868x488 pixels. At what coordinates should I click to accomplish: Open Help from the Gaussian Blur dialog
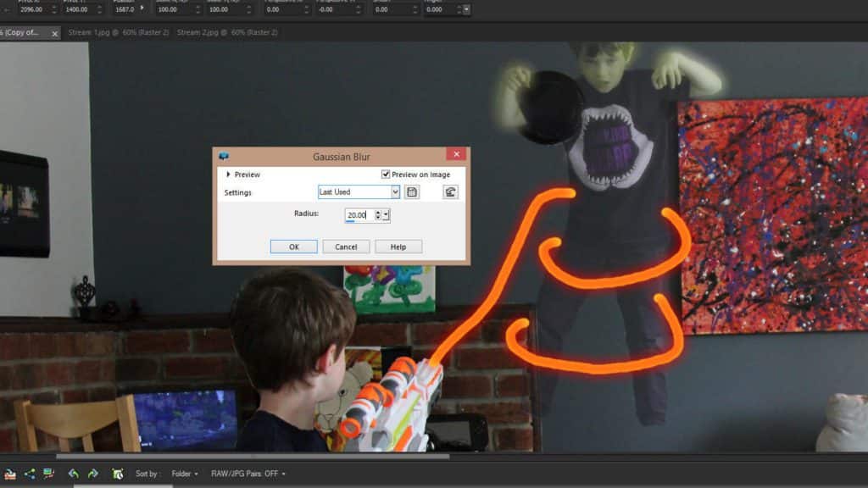399,247
